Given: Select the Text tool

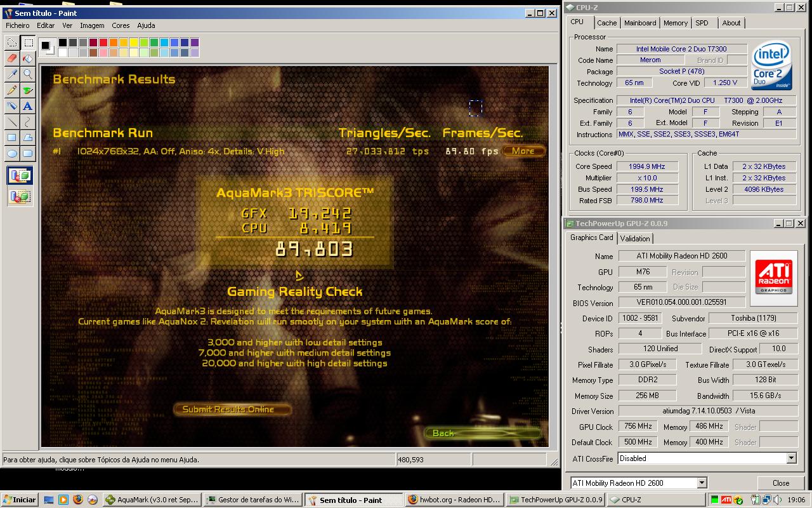Looking at the screenshot, I should coord(28,106).
